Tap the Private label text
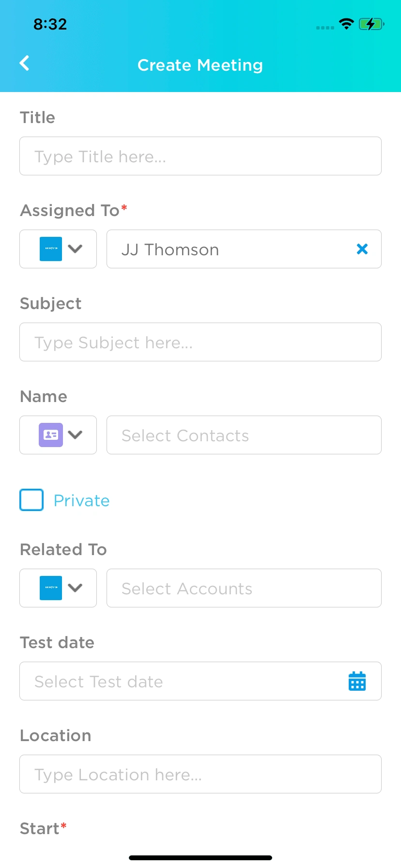Screen dimensions: 401x868 (x=81, y=500)
